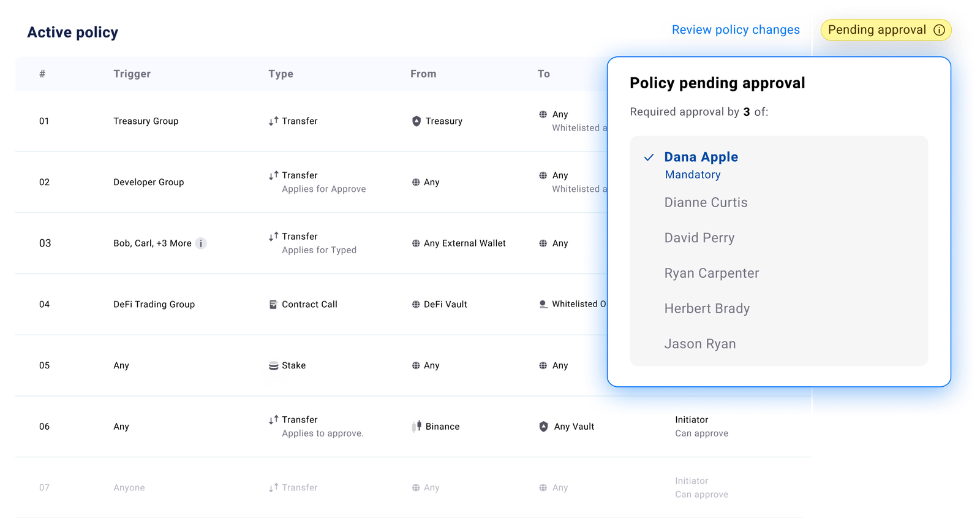980x518 pixels.
Task: Click the Any Vault shield icon in row 06
Action: (543, 427)
